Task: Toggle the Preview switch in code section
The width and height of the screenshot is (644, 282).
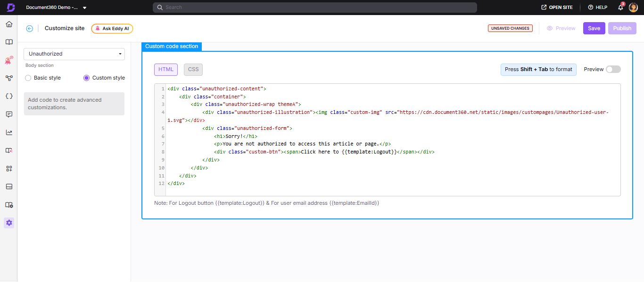Action: [x=613, y=69]
